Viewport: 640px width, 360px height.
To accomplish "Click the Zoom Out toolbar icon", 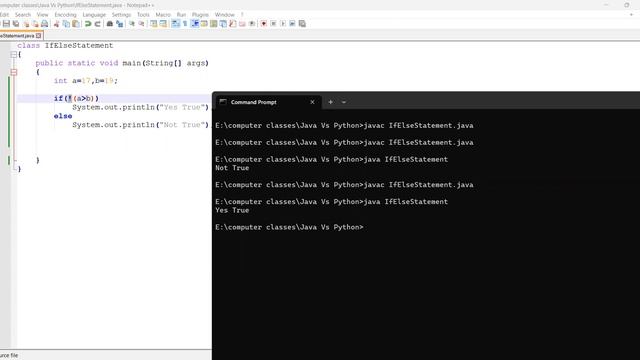I will [x=141, y=24].
